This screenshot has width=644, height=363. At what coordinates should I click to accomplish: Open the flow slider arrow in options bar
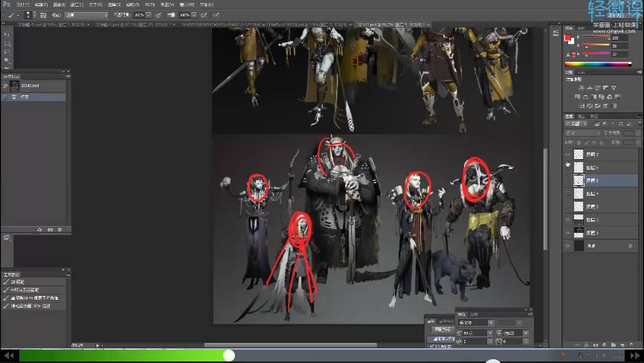(x=194, y=15)
